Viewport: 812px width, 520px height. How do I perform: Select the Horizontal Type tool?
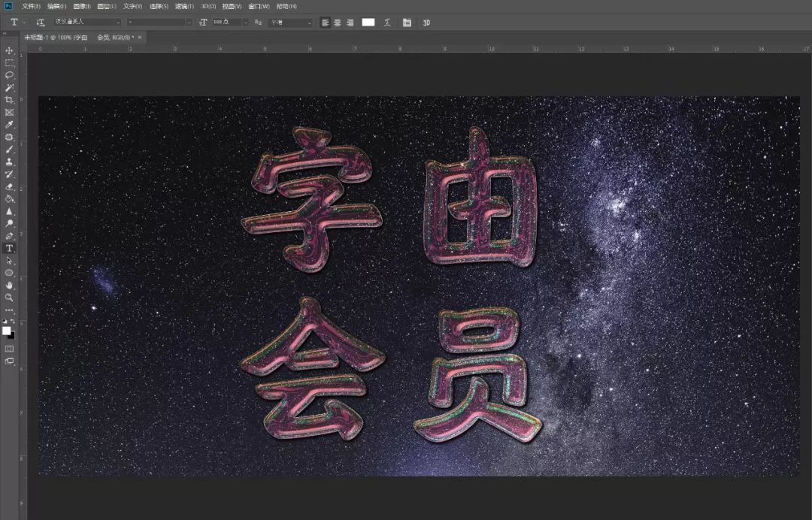(10, 248)
